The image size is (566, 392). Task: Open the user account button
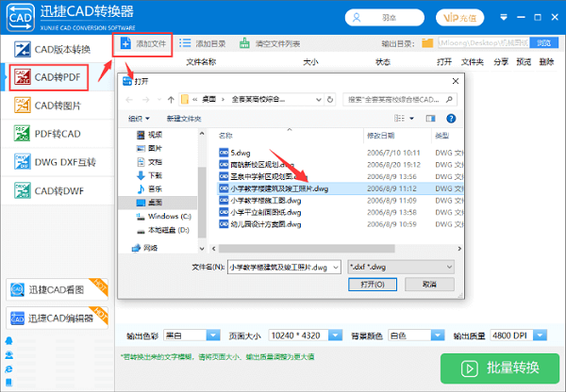pyautogui.click(x=385, y=17)
